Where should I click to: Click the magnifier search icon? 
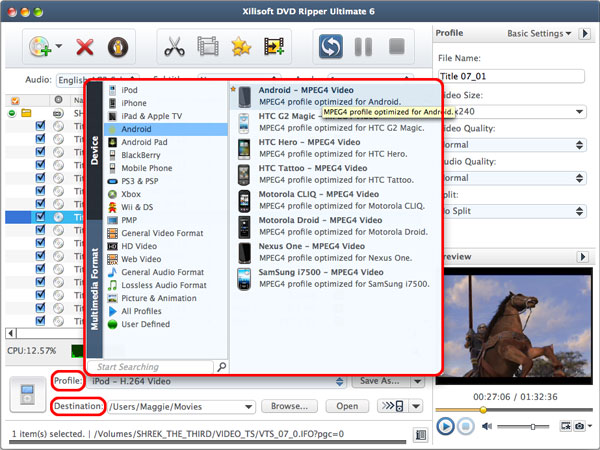coord(222,367)
